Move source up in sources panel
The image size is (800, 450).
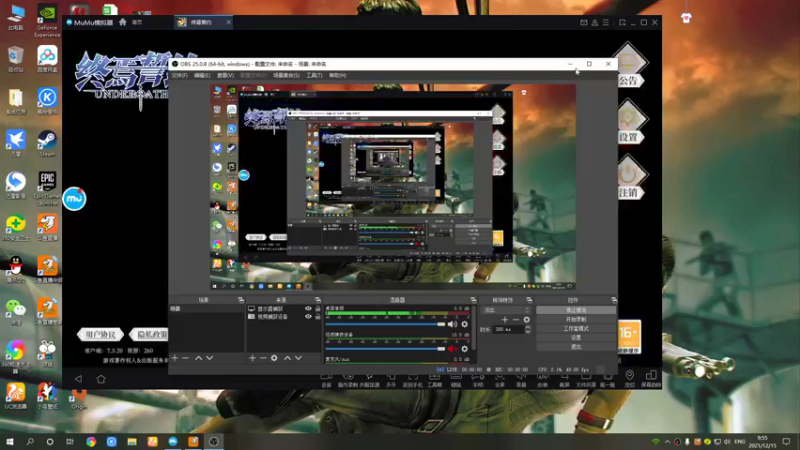point(287,358)
